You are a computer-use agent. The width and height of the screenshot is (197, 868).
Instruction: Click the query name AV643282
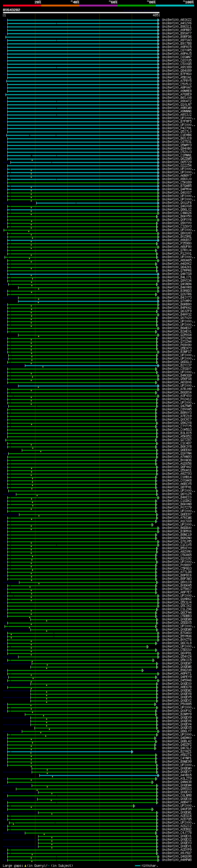[x=11, y=10]
